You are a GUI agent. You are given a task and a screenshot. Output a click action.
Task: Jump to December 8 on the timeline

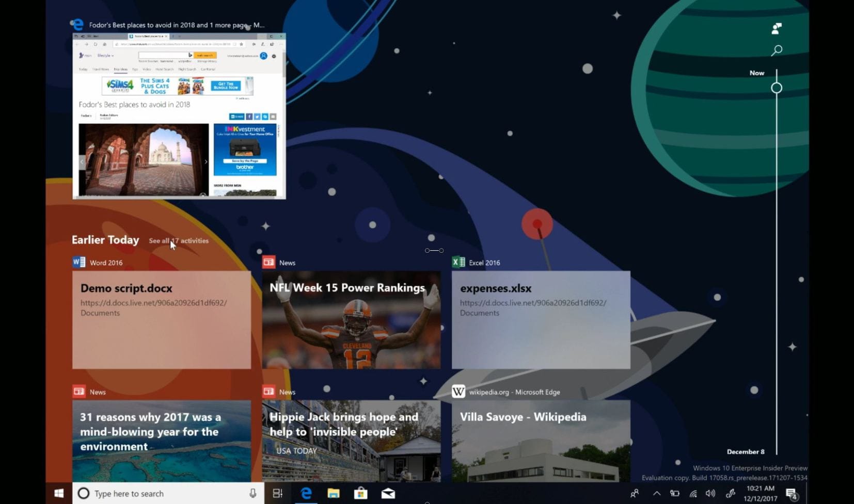click(746, 452)
